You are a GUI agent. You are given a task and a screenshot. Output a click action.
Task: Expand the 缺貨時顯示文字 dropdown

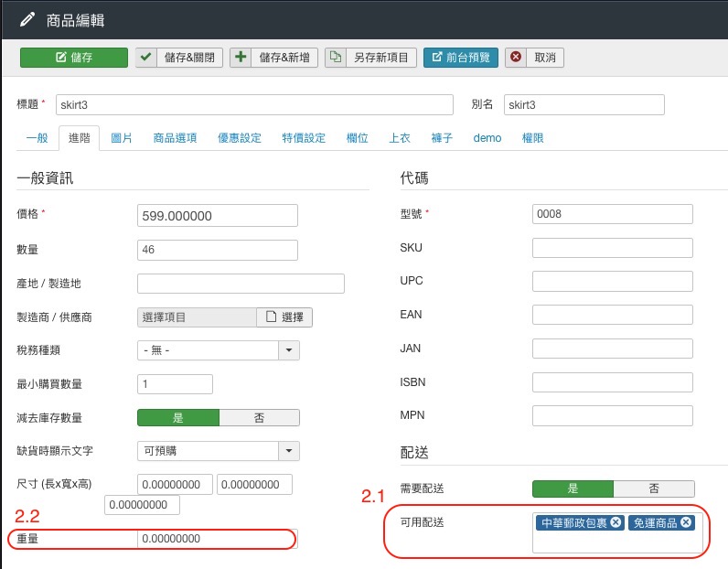pyautogui.click(x=289, y=451)
